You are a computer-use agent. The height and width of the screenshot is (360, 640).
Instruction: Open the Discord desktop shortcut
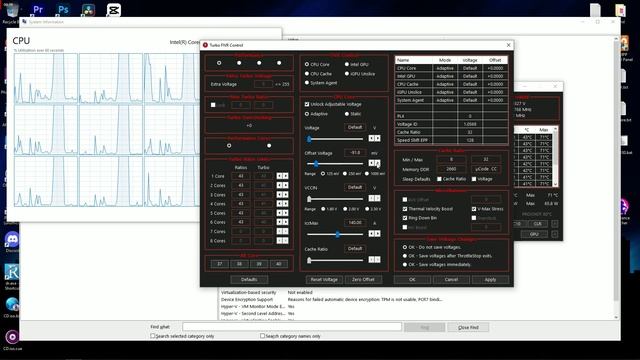coord(12,240)
